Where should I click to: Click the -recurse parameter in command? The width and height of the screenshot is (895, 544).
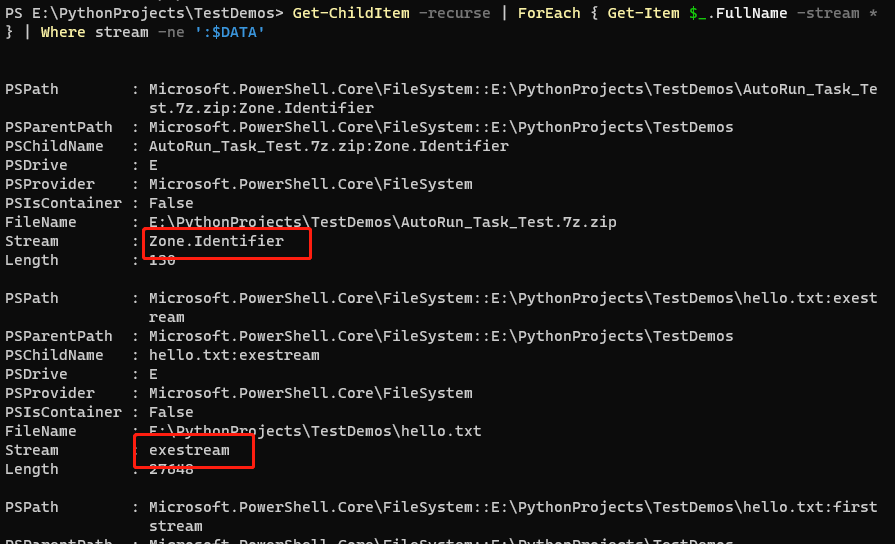coord(454,13)
